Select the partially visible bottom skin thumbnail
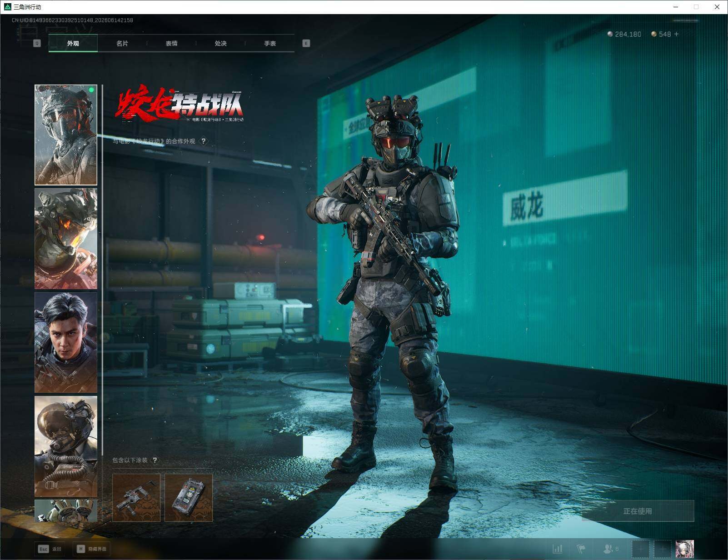This screenshot has width=728, height=560. (66, 510)
